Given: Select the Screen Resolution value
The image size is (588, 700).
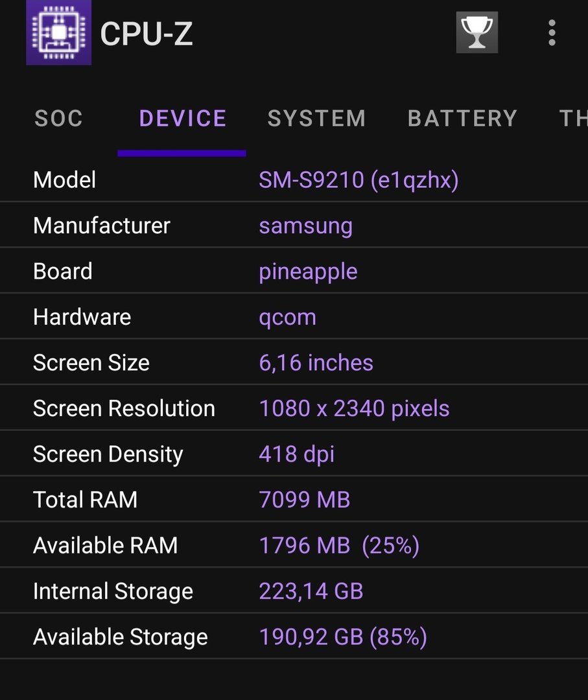Looking at the screenshot, I should (x=354, y=408).
